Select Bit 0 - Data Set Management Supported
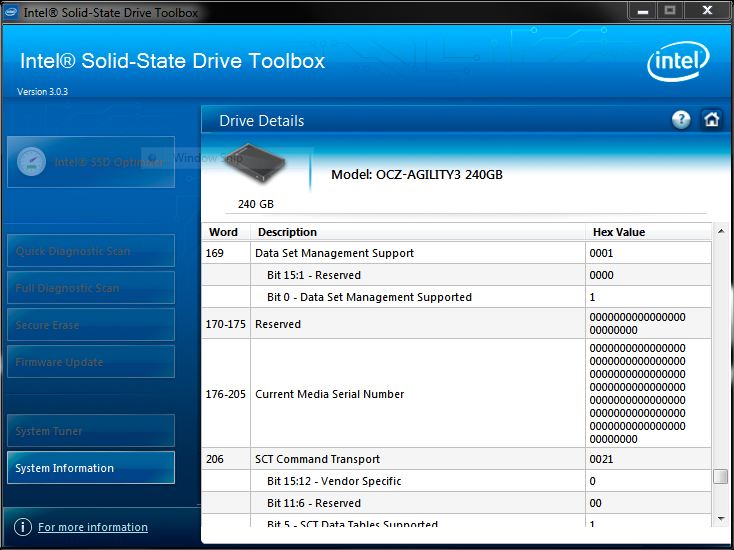 click(x=456, y=297)
